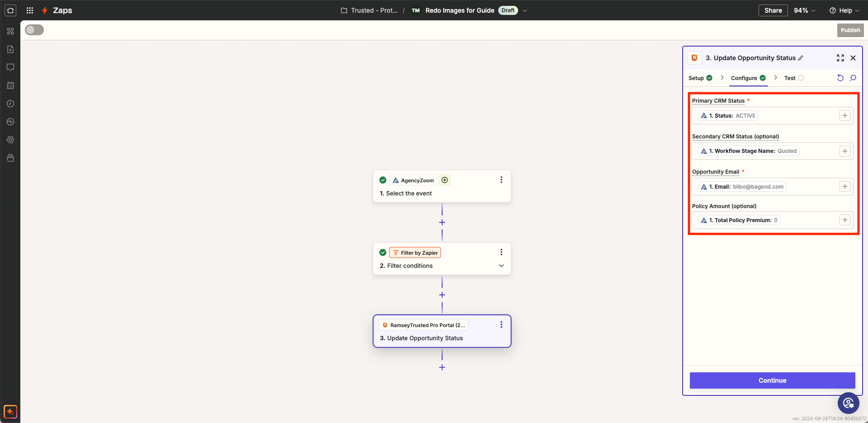Open the apps grid launcher icon
The image size is (868, 423).
30,10
